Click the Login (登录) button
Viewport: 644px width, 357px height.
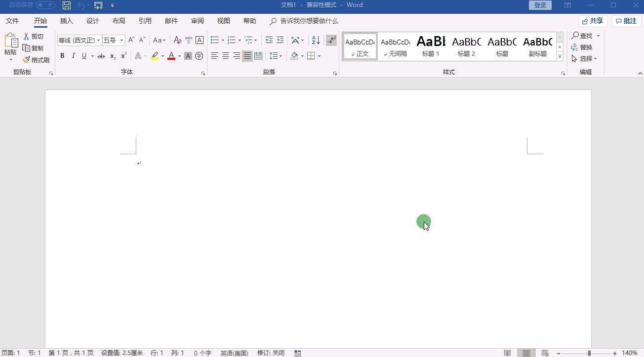pos(540,5)
